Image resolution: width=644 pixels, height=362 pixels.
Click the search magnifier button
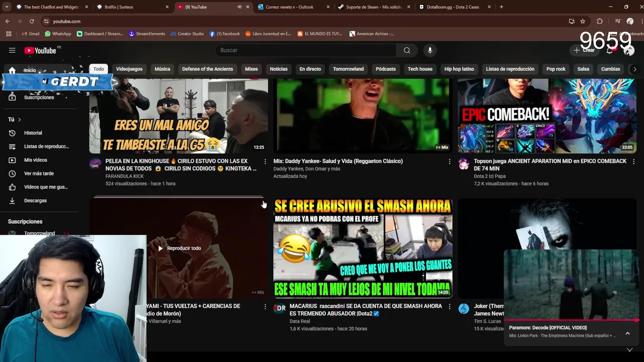(x=407, y=50)
